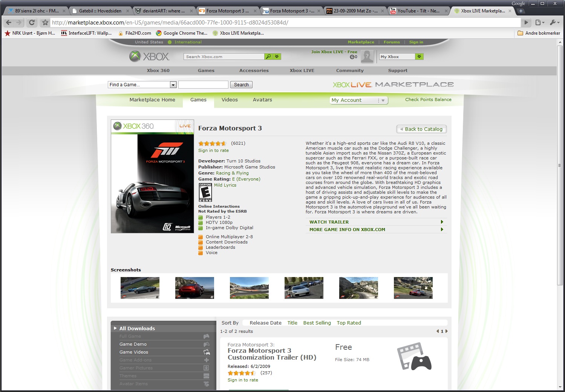Open Support navigation menu
Screen dimensions: 565x392
pos(398,70)
